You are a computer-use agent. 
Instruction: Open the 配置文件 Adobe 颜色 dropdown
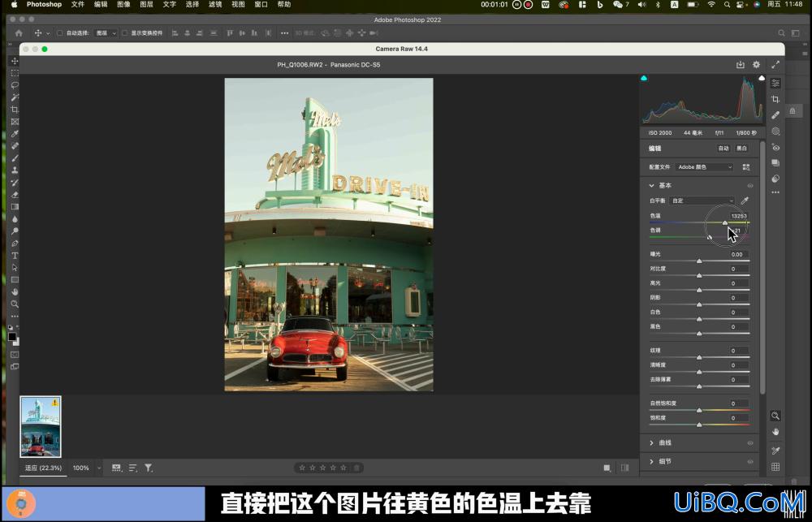click(x=704, y=166)
